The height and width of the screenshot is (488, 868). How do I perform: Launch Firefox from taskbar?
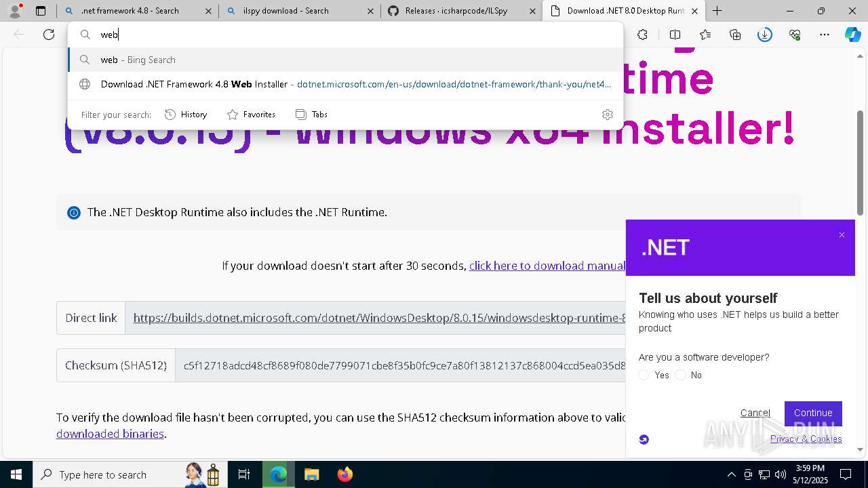point(344,474)
